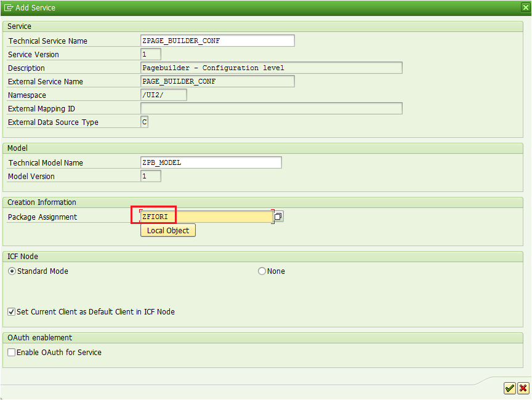Click the Service section header
This screenshot has width=532, height=400.
19,26
